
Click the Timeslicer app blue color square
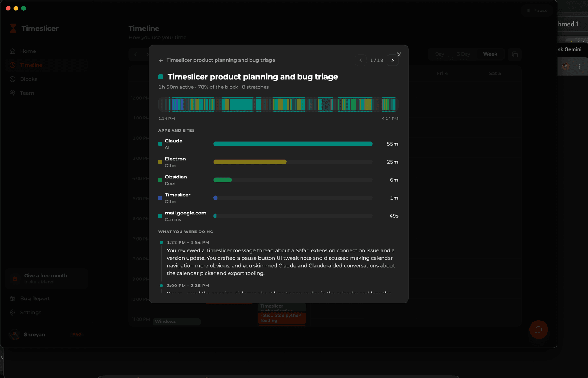coord(160,198)
